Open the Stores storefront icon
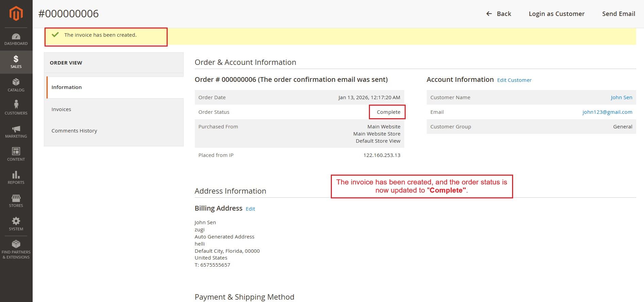This screenshot has width=644, height=302. tap(16, 198)
